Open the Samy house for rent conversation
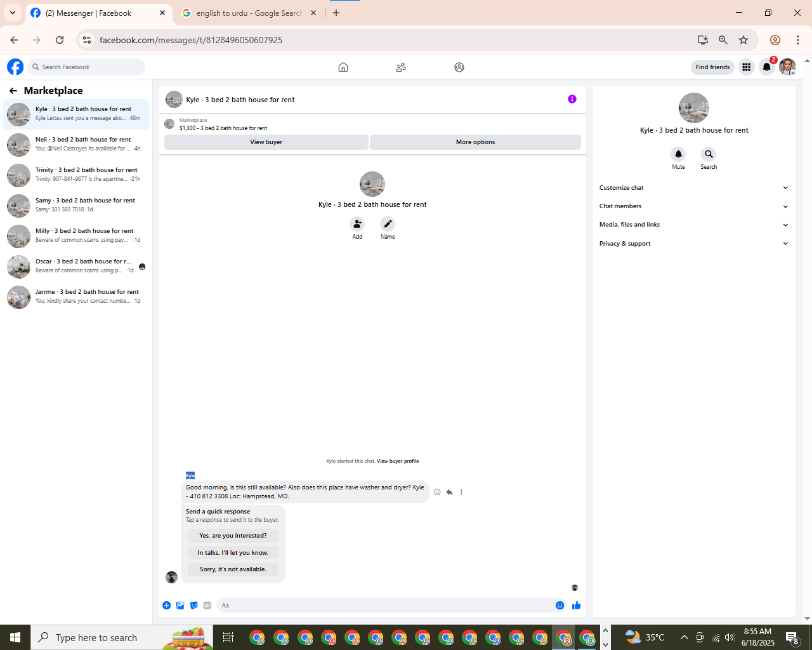The height and width of the screenshot is (650, 812). click(76, 206)
